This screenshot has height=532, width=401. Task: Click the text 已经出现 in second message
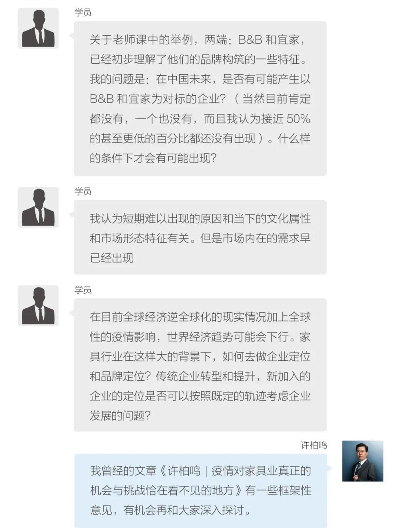pos(111,258)
